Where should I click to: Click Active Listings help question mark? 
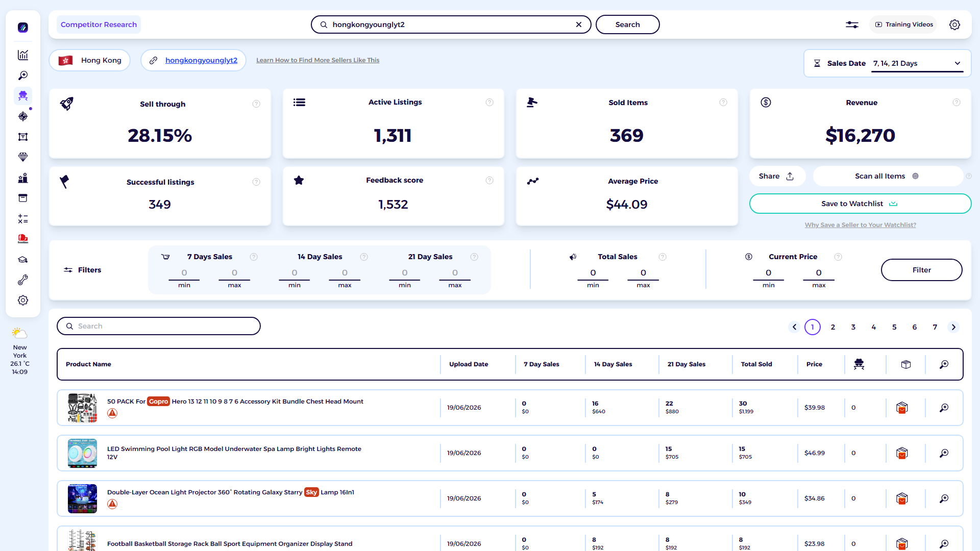coord(489,103)
